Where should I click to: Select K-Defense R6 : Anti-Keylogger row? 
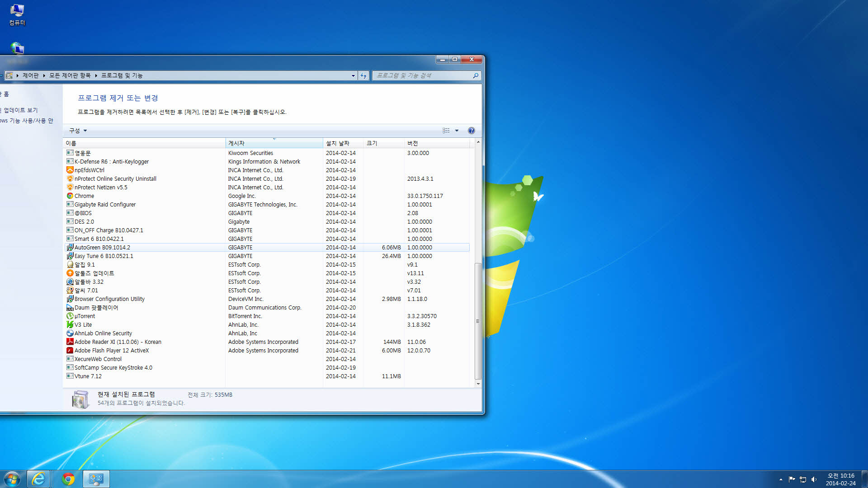point(267,161)
